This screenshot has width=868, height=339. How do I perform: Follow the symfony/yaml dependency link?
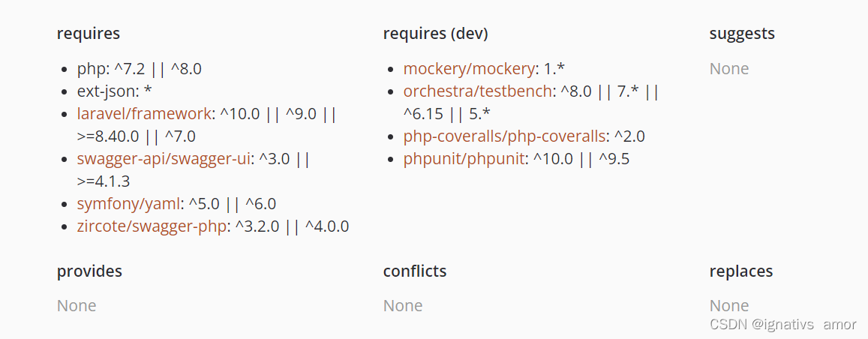pyautogui.click(x=128, y=204)
